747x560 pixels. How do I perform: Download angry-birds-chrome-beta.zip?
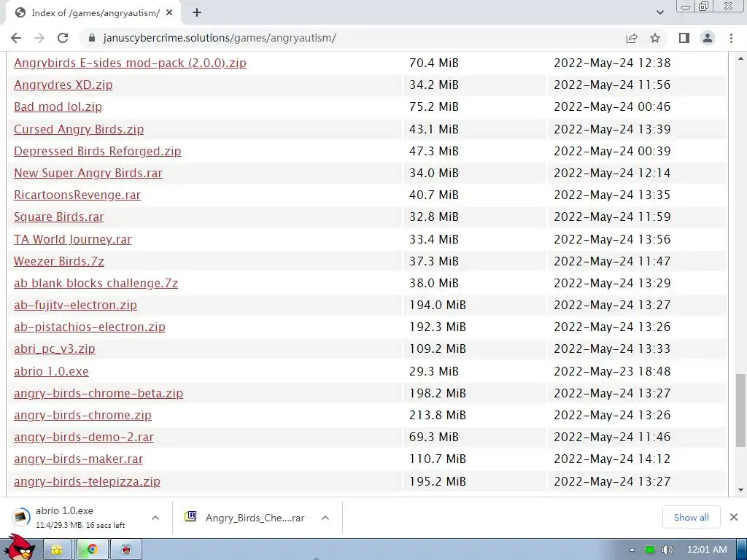coord(98,393)
